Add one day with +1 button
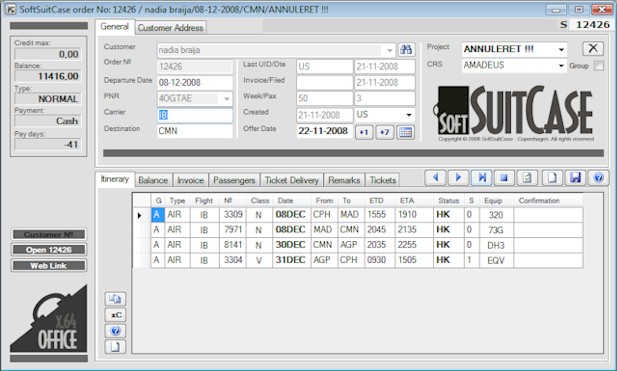617x371 pixels. coord(364,132)
